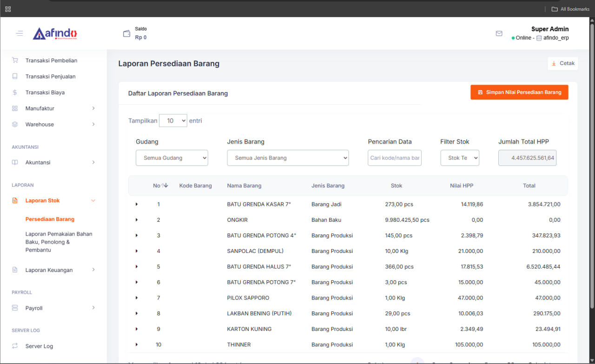The width and height of the screenshot is (595, 364).
Task: Click the Afindo logo
Action: [55, 33]
